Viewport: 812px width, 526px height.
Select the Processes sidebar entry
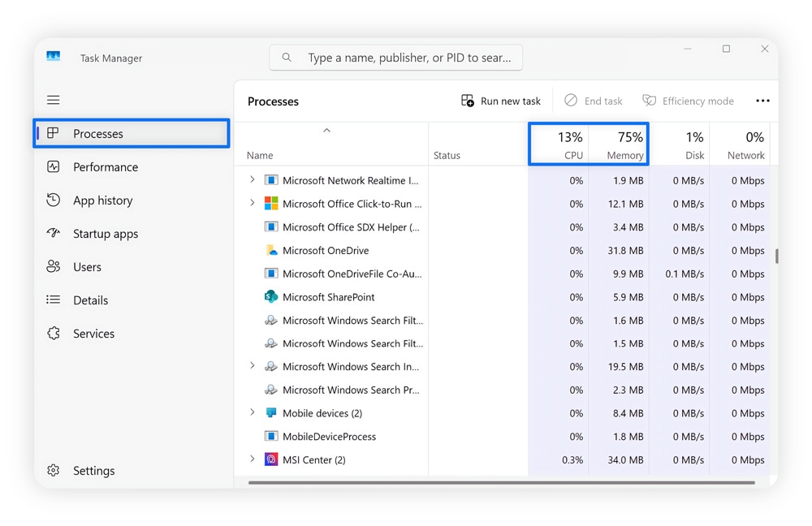tap(98, 133)
